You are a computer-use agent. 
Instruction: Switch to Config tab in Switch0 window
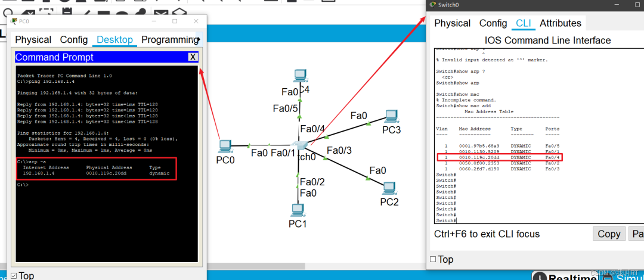point(493,23)
